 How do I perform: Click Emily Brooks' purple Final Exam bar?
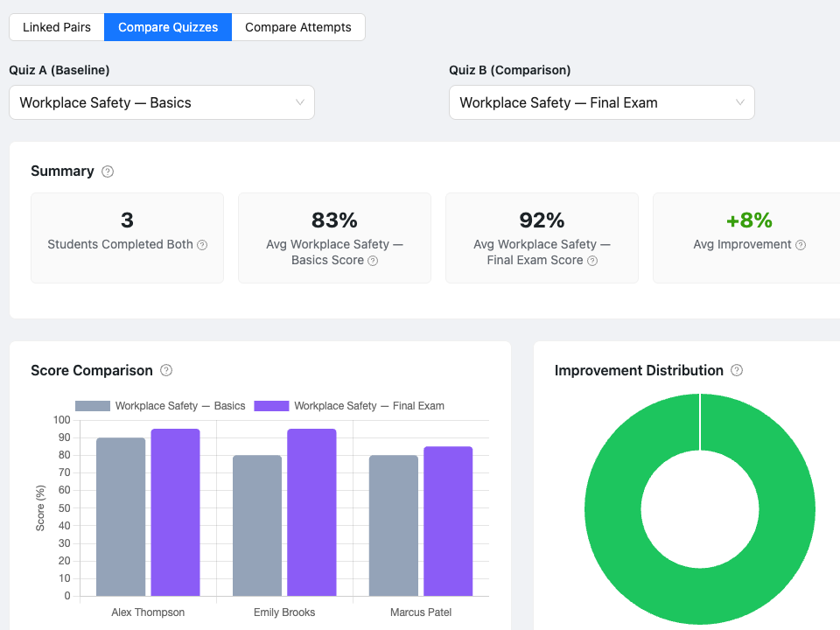tap(311, 512)
